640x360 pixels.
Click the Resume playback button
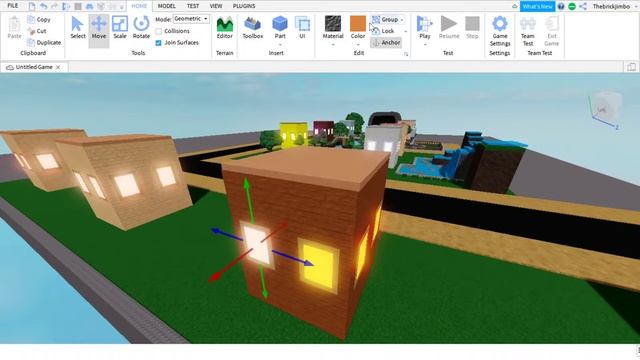pos(449,28)
